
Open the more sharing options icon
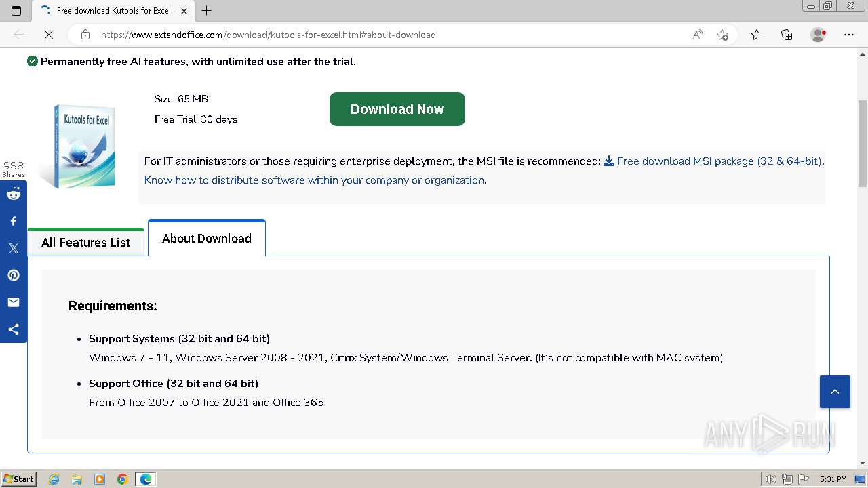coord(14,329)
